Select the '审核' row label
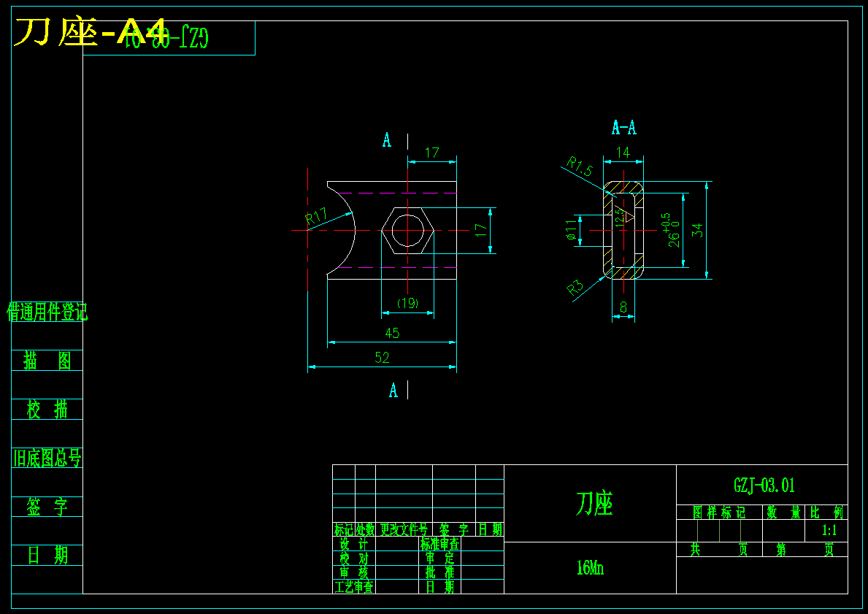This screenshot has height=614, width=868. [x=354, y=572]
